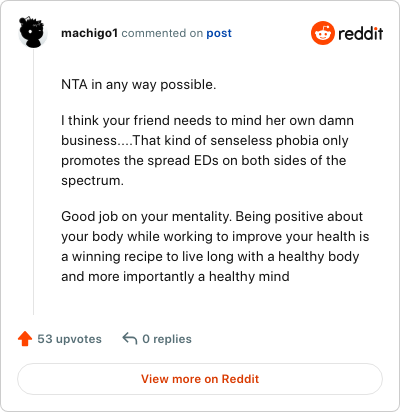Click the line beginning "a winning recipe"

[210, 257]
